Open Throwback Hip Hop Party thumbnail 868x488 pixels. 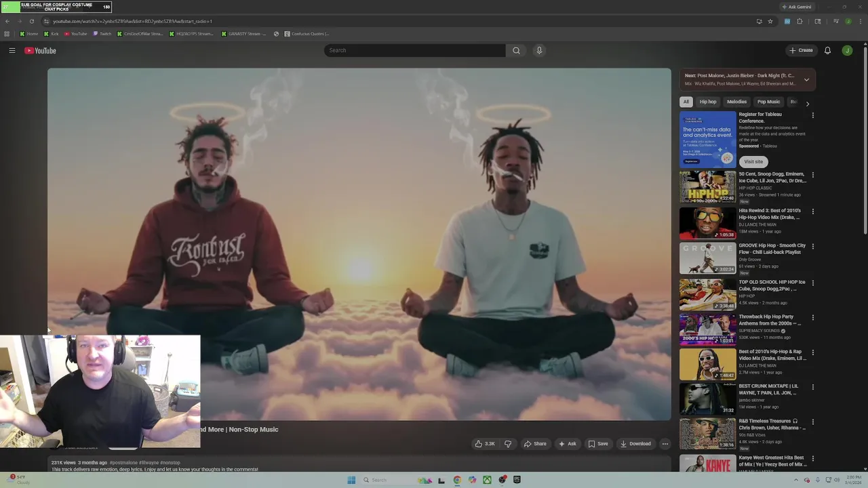[707, 329]
